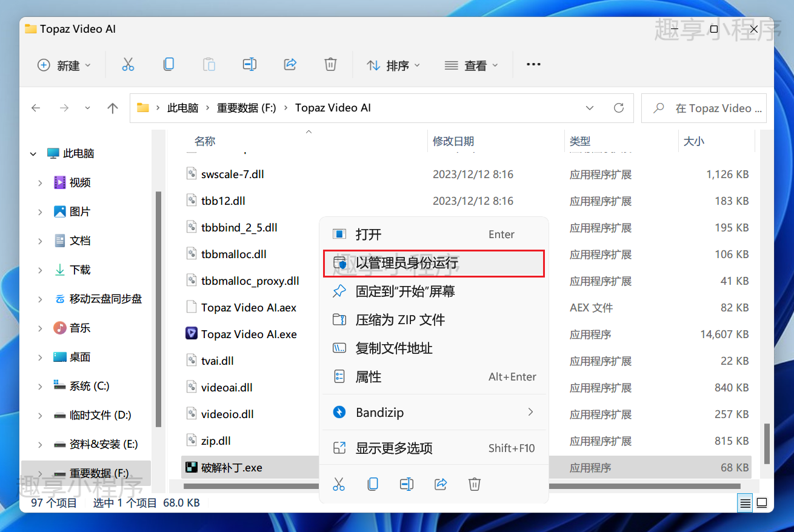This screenshot has height=532, width=794.
Task: Click the Share icon in the context menu
Action: pos(441,484)
